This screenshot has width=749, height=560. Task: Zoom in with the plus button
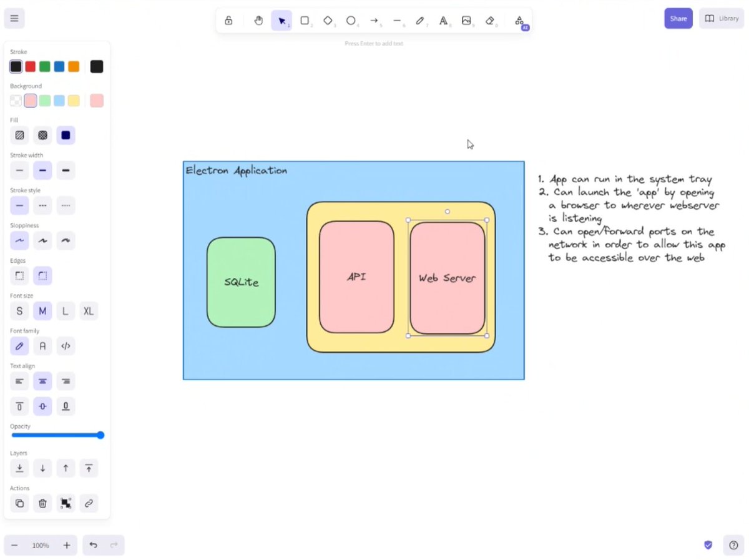[67, 545]
